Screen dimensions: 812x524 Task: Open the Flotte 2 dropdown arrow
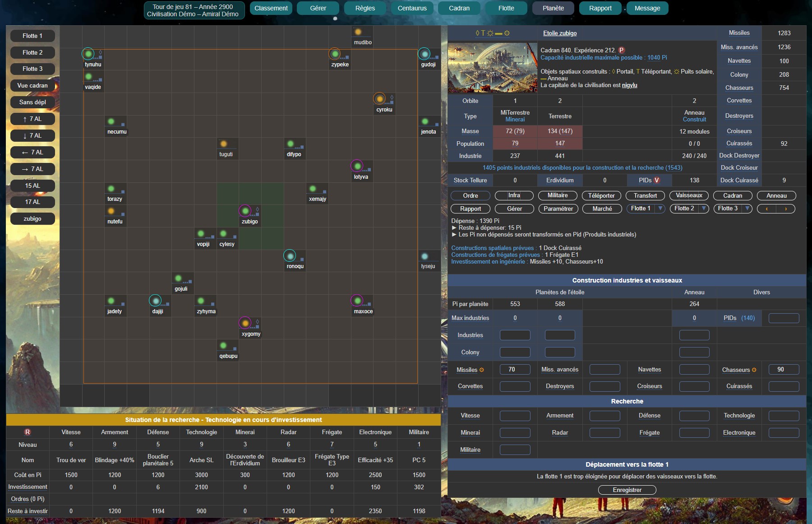[x=704, y=209]
